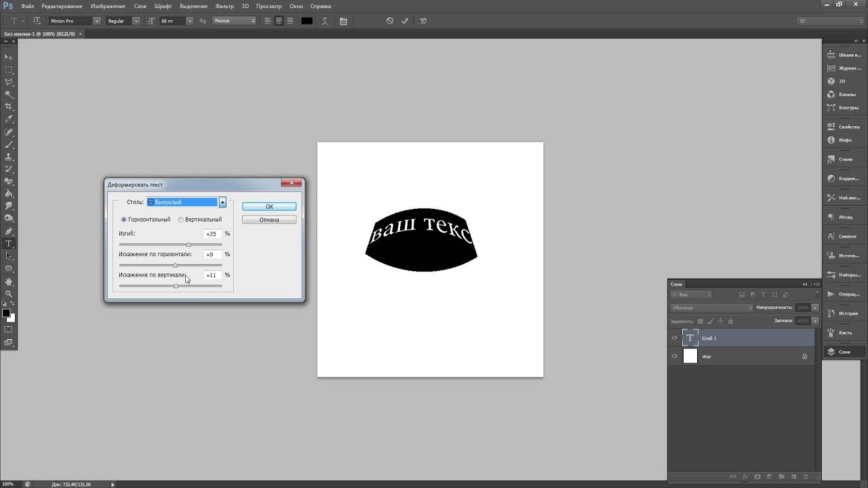Select the Brush tool in toolbox
The height and width of the screenshot is (488, 868).
9,144
